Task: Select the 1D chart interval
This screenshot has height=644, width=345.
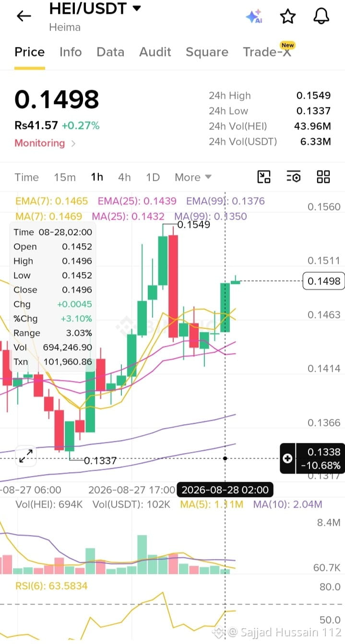Action: (x=153, y=177)
